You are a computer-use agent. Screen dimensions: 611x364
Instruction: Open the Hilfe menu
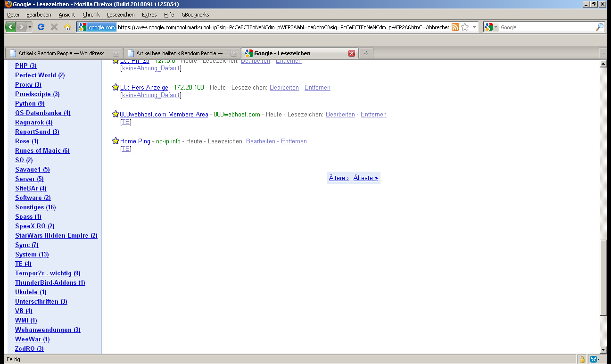click(x=169, y=15)
